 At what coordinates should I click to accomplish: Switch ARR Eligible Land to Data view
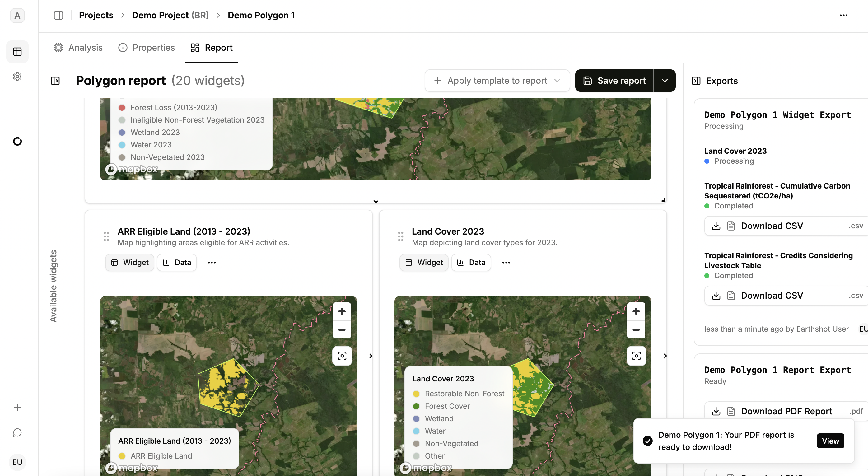(177, 263)
